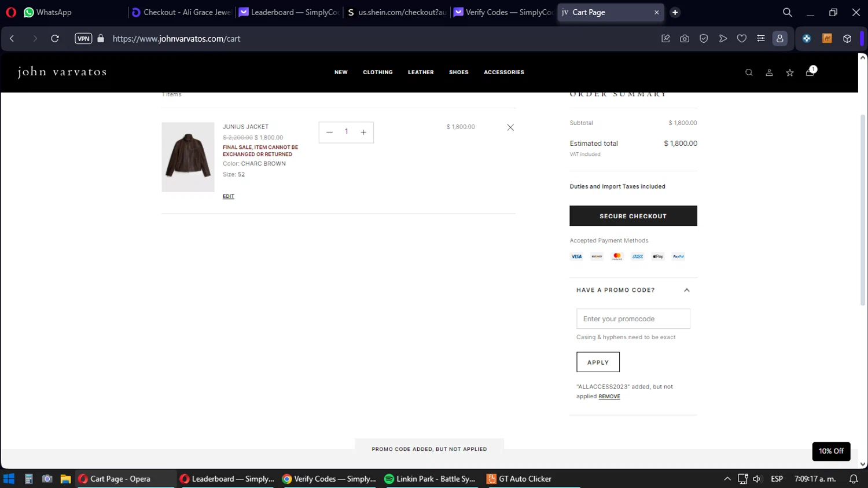Click REMOVE link for ALLACCESS2023 code
The width and height of the screenshot is (868, 488).
(609, 397)
